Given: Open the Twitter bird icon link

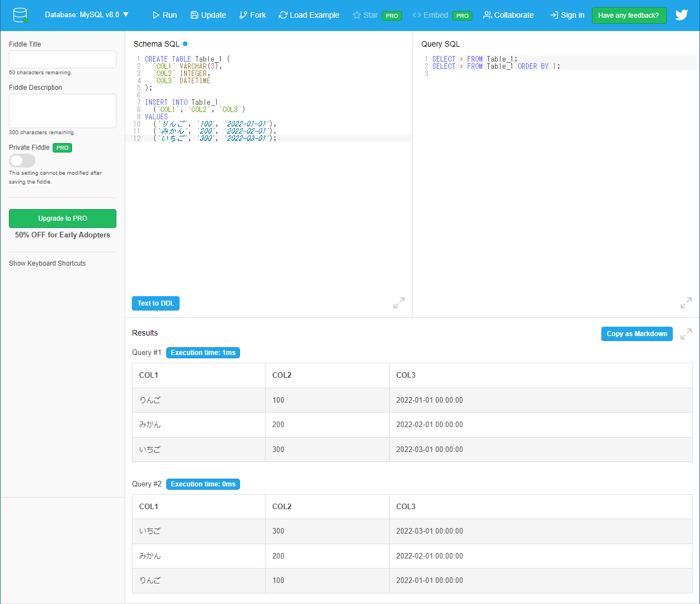Looking at the screenshot, I should point(682,15).
